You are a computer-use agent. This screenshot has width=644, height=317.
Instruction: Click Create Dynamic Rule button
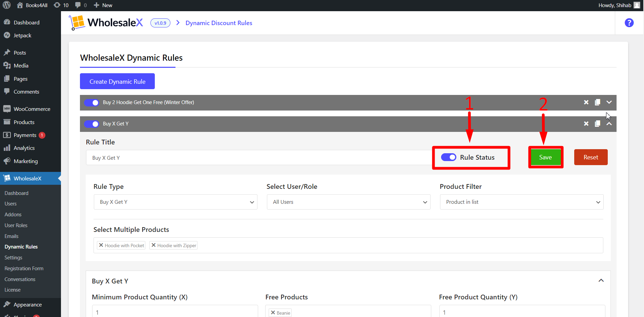tap(117, 81)
